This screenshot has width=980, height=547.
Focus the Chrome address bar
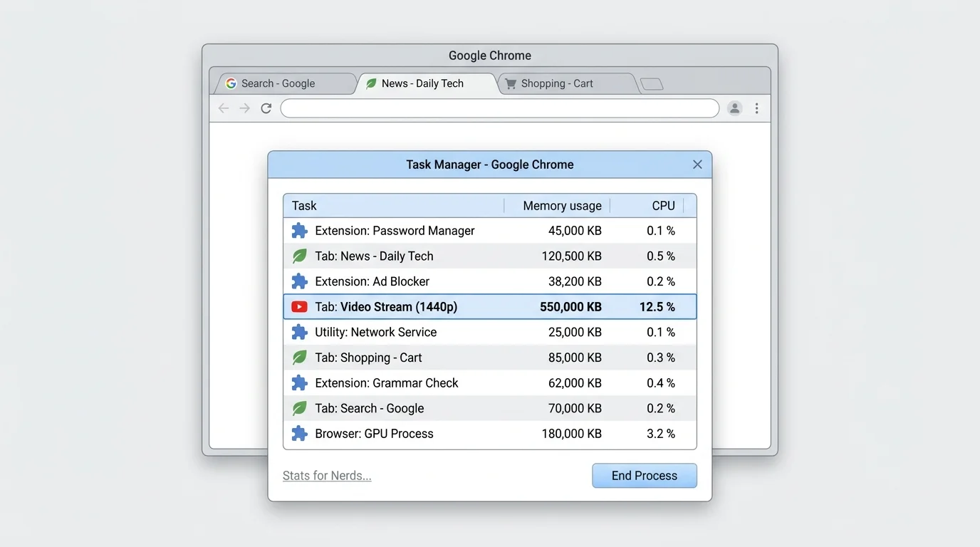point(500,108)
